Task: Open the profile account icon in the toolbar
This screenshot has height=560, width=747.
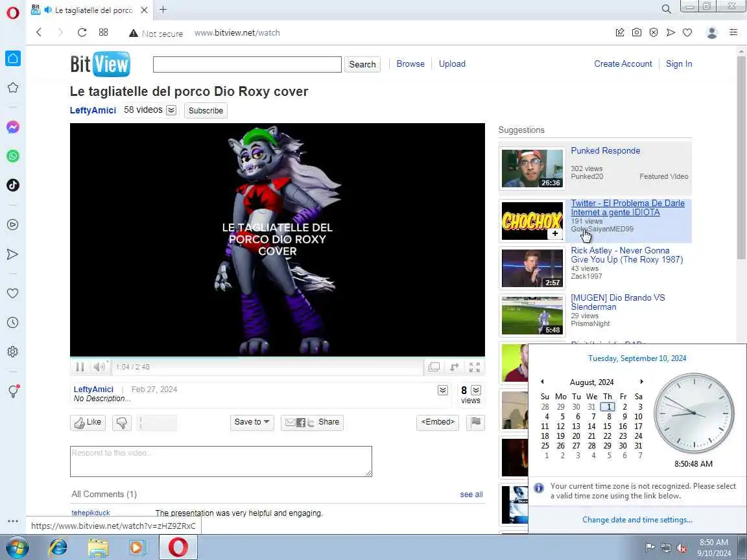Action: pyautogui.click(x=712, y=32)
